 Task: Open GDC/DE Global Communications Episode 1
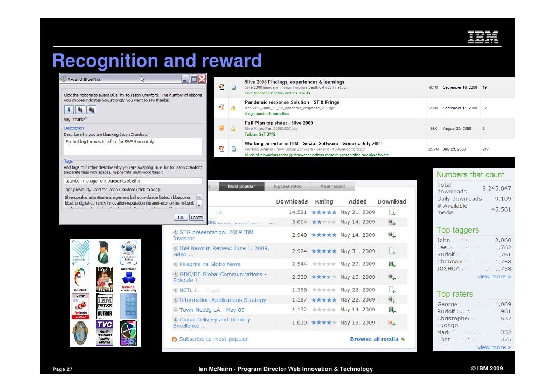click(219, 277)
